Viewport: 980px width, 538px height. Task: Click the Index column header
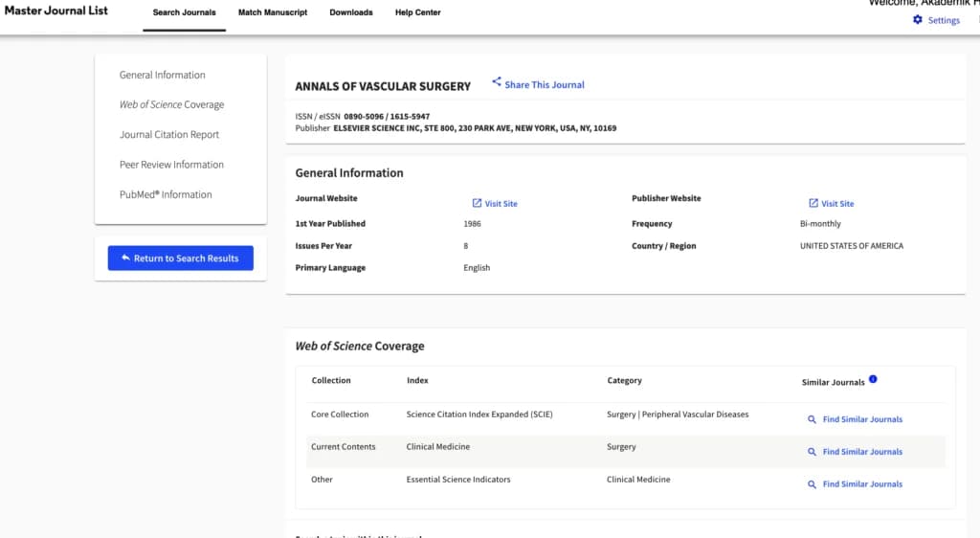tap(417, 381)
